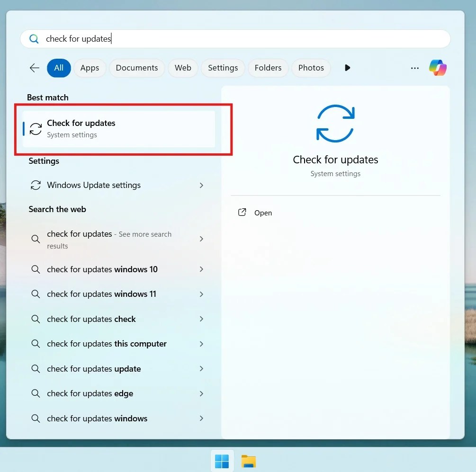Screen dimensions: 476x472
Task: Expand chevron for 'check for updates windows 10'
Action: click(201, 269)
